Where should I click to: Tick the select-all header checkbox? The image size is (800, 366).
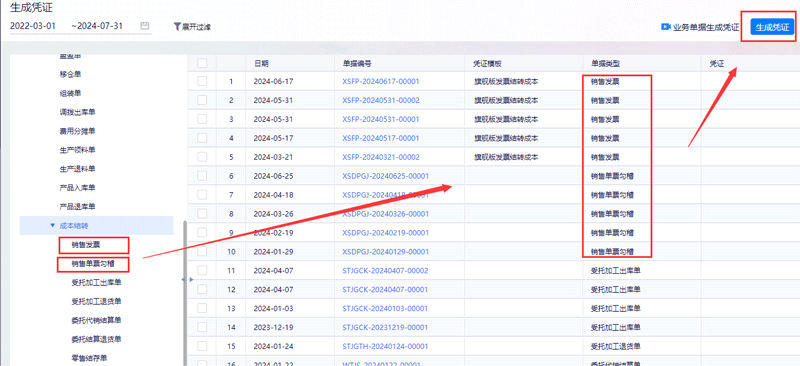pos(203,63)
